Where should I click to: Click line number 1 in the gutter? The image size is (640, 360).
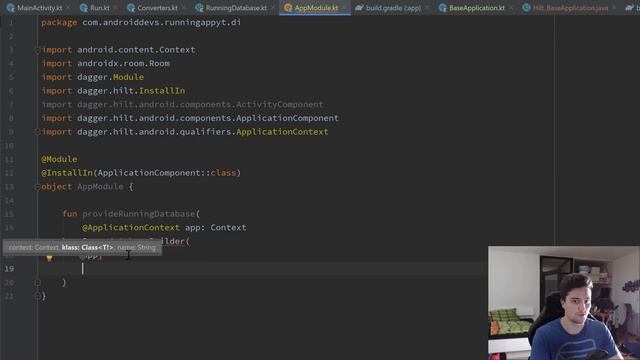pos(11,22)
